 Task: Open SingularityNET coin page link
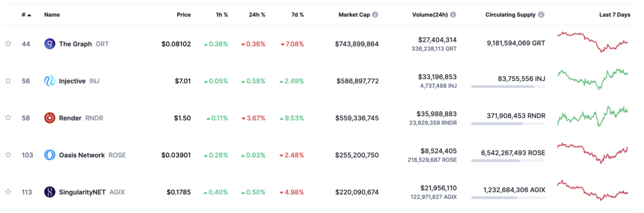tap(82, 192)
